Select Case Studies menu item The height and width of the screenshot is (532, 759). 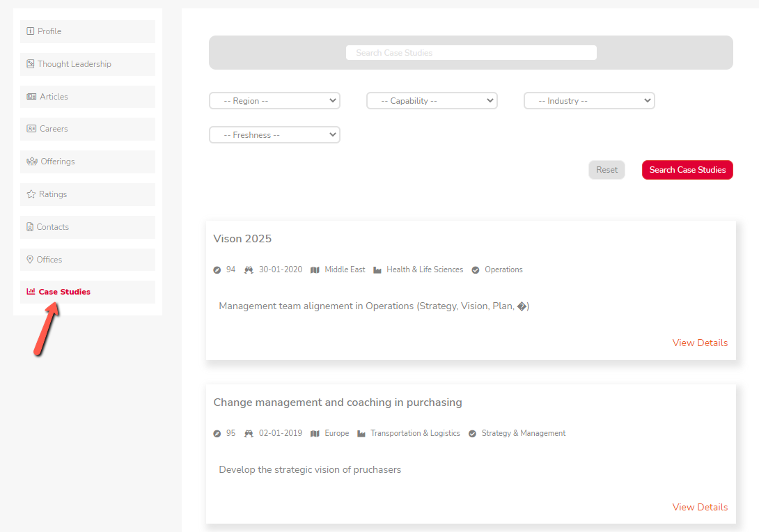[x=88, y=292]
